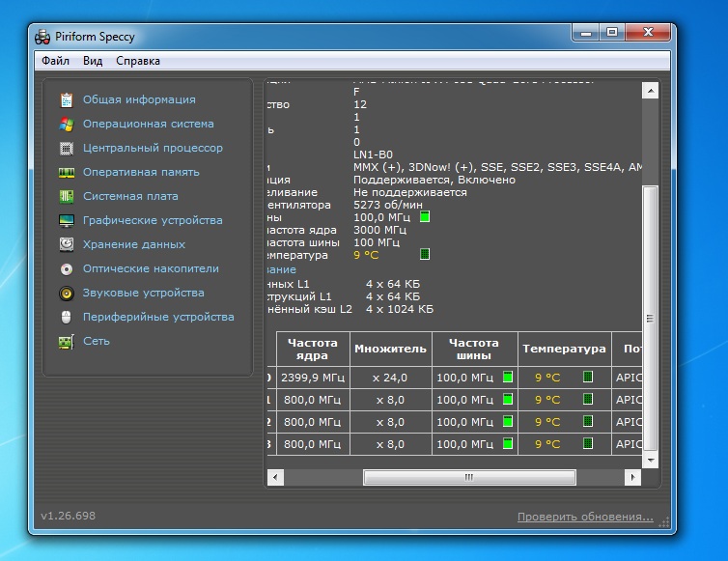Toggle the temperature indicator next to 9 °C above the table
Viewport: 728px width, 561px height.
point(425,255)
